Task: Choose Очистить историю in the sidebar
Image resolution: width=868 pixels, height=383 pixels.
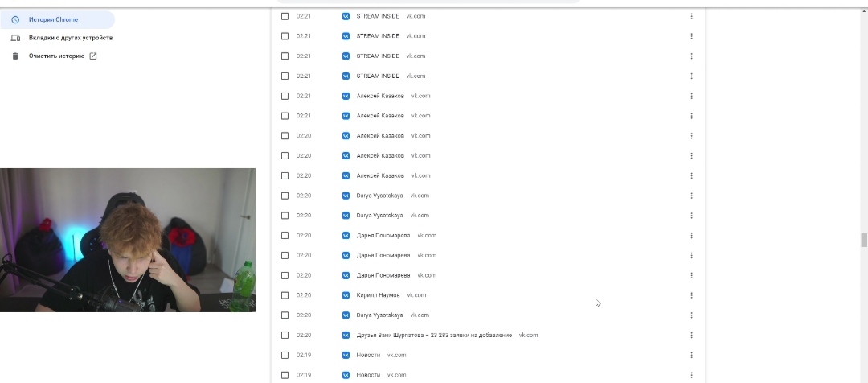Action: coord(56,56)
